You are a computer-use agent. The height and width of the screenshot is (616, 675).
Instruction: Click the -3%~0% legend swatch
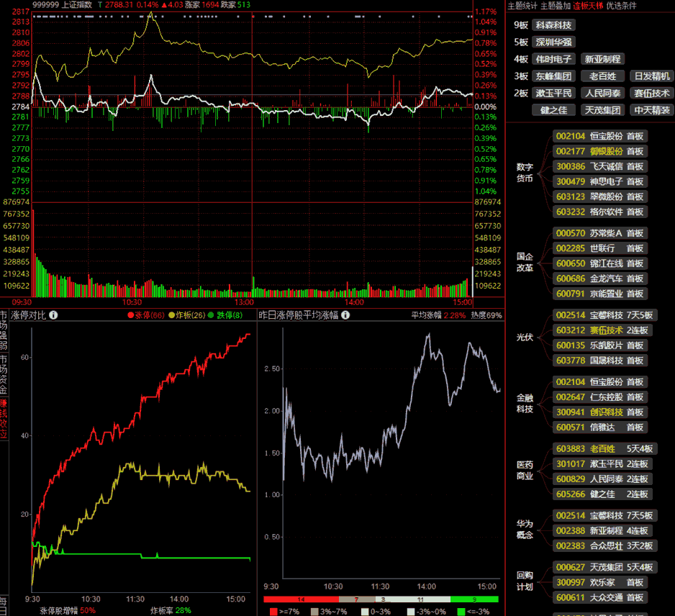(411, 612)
